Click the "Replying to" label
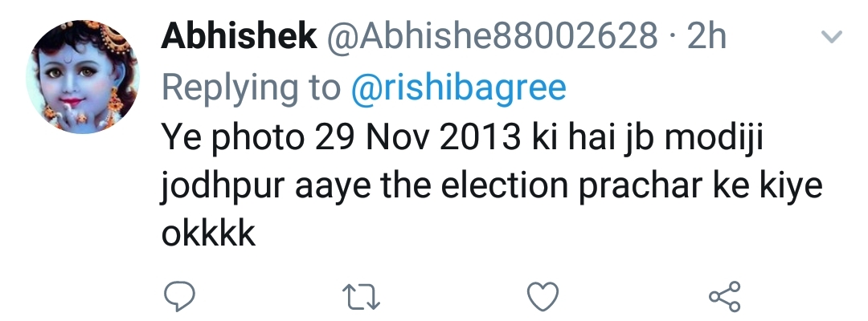This screenshot has width=868, height=321. point(252,89)
